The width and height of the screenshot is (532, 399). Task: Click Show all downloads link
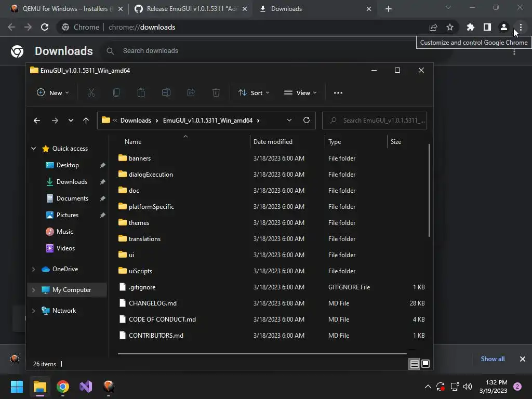[493, 358]
